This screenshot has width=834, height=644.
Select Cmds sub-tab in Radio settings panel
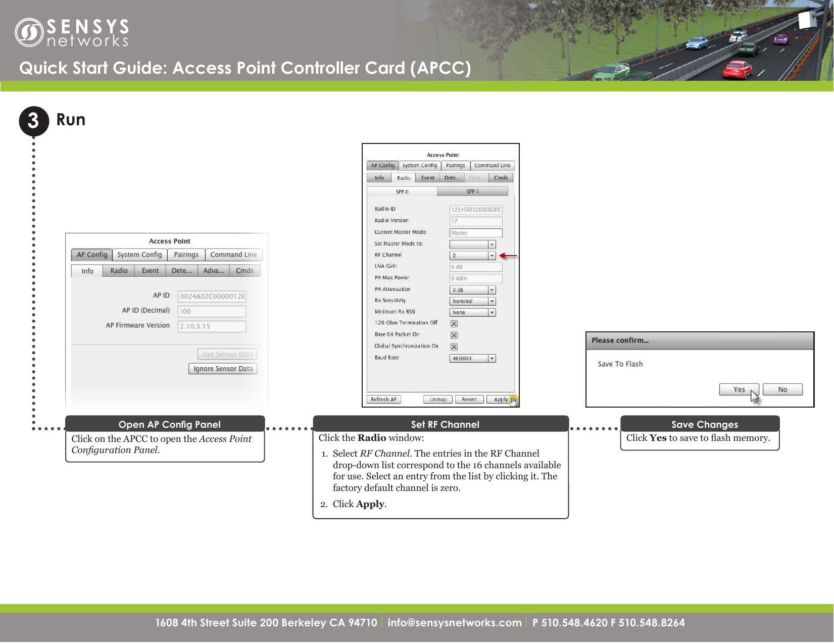tap(501, 178)
